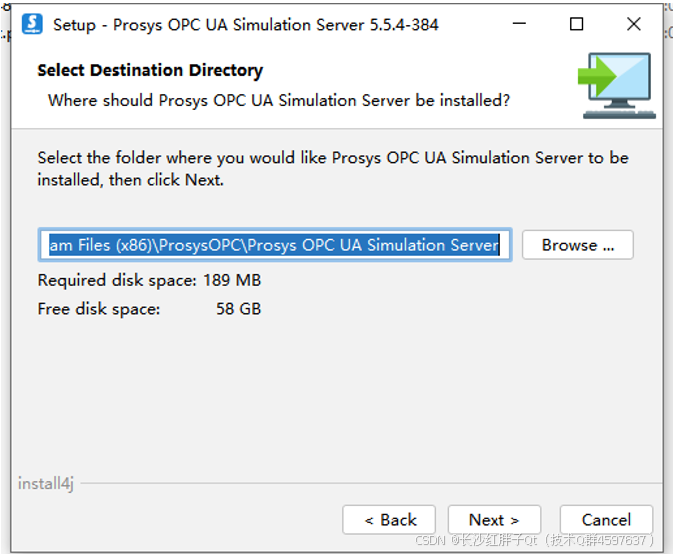Click the Required disk space label
This screenshot has height=554, width=675.
[x=117, y=280]
